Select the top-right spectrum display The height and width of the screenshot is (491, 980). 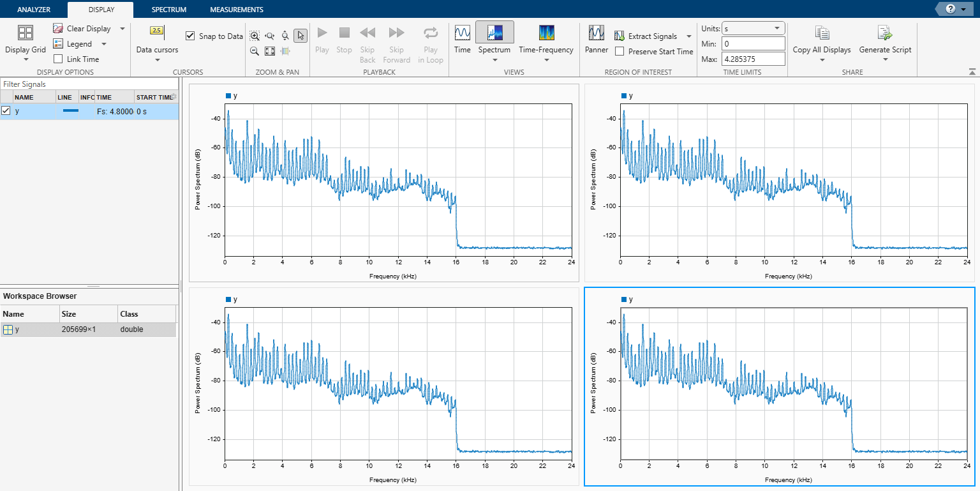pyautogui.click(x=780, y=183)
